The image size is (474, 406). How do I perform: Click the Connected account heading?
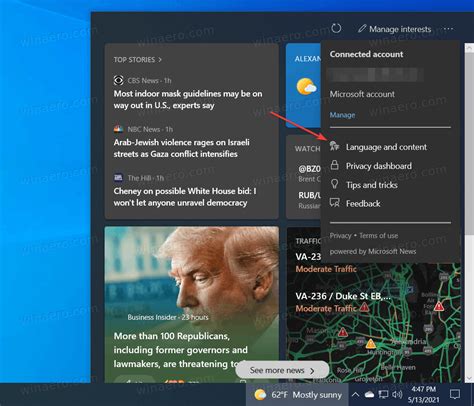point(366,54)
